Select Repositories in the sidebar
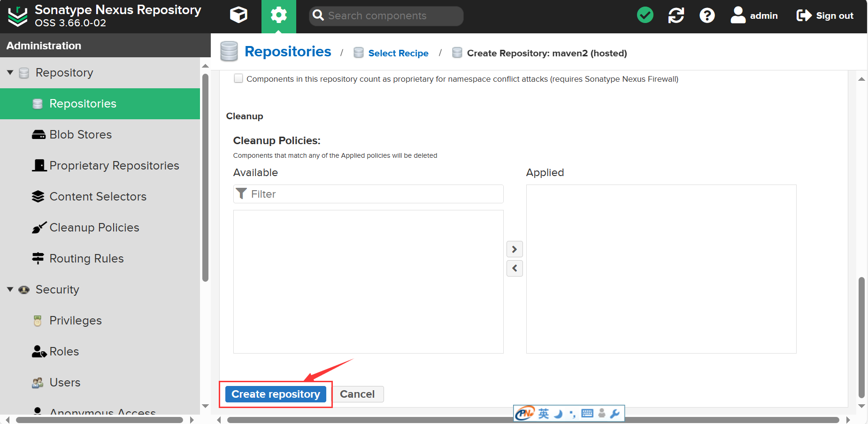 pyautogui.click(x=100, y=104)
